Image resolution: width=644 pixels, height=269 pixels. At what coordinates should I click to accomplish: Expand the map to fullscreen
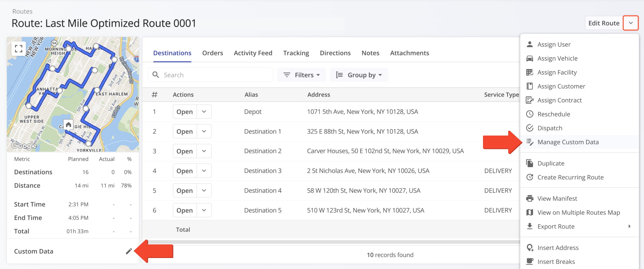coord(19,49)
